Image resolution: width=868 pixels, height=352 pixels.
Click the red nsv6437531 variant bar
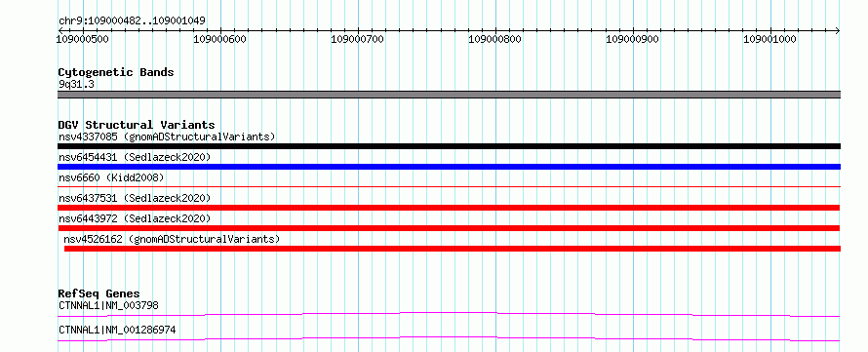pos(449,208)
